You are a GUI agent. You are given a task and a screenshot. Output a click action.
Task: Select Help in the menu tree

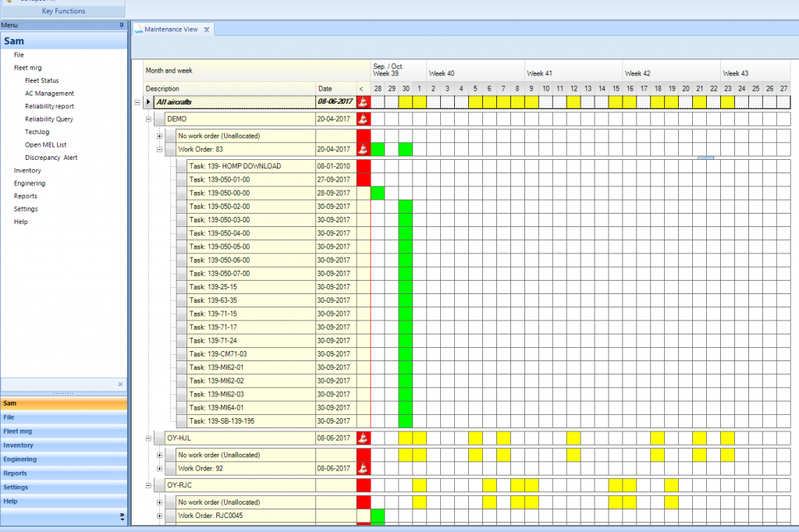[x=21, y=222]
